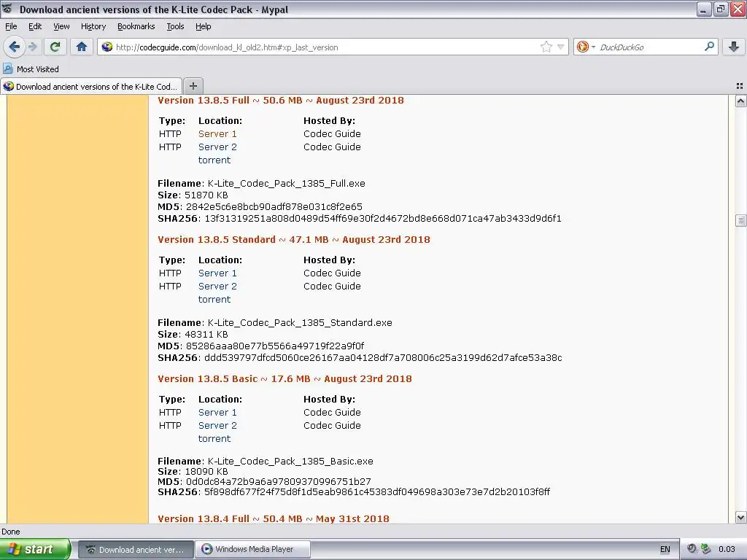Screen dimensions: 747x560
Task: Select the Mypal browser taskbar button
Action: [x=136, y=549]
